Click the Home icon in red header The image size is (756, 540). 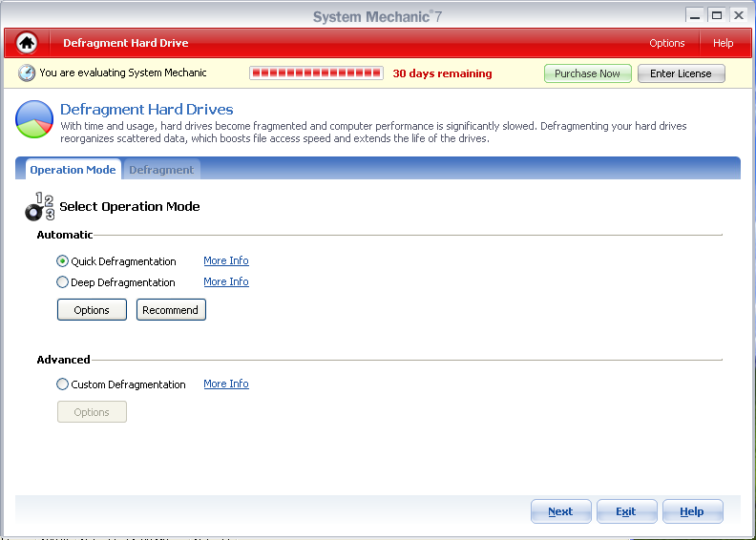pyautogui.click(x=27, y=43)
